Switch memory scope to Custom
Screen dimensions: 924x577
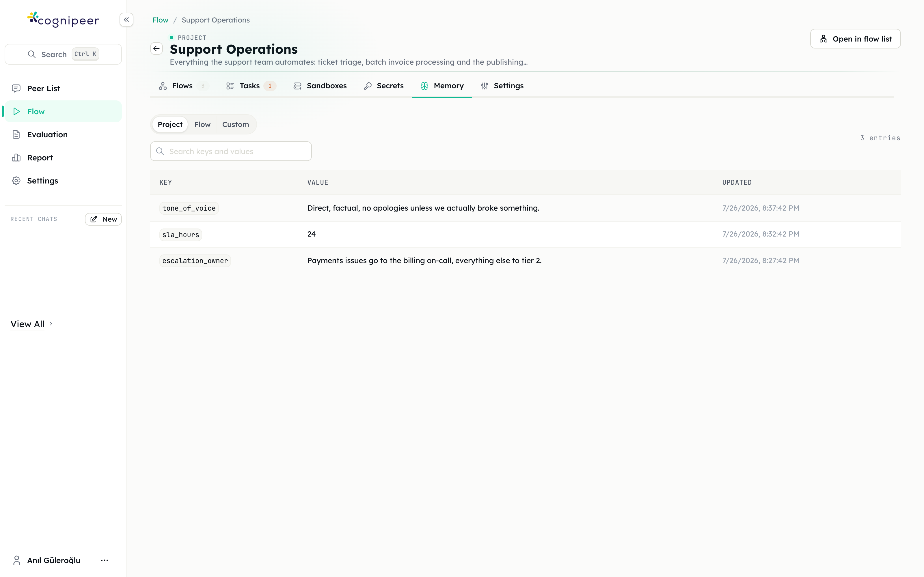coord(236,124)
